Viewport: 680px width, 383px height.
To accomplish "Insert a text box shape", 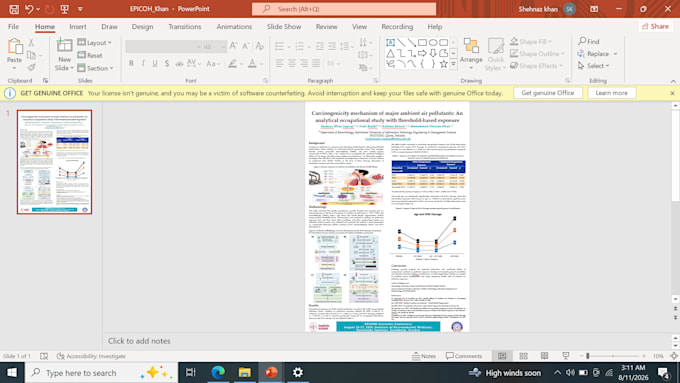I will pos(390,43).
